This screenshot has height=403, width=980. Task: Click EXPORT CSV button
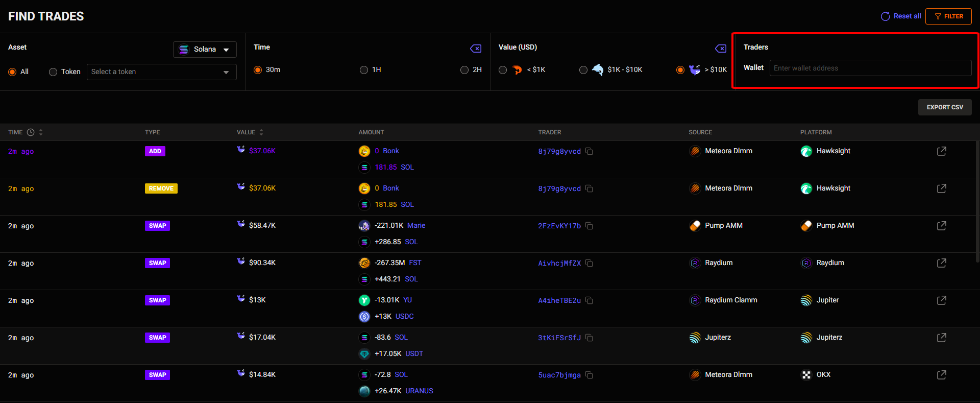(x=945, y=107)
